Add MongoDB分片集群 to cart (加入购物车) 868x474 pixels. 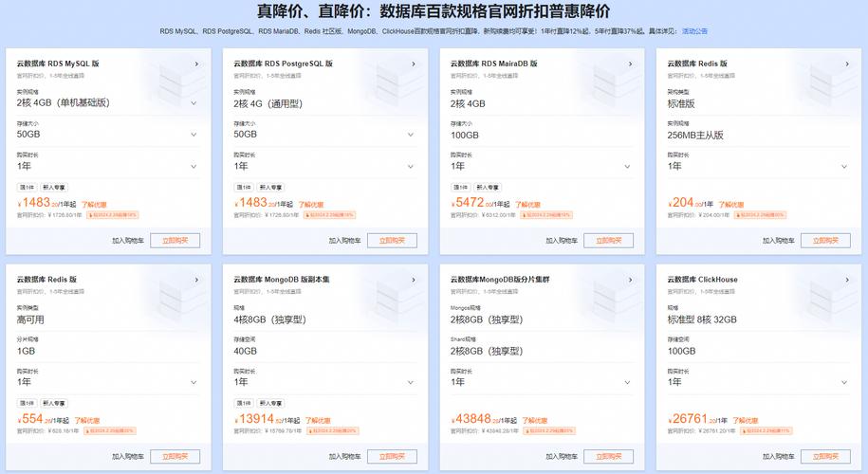pos(562,456)
